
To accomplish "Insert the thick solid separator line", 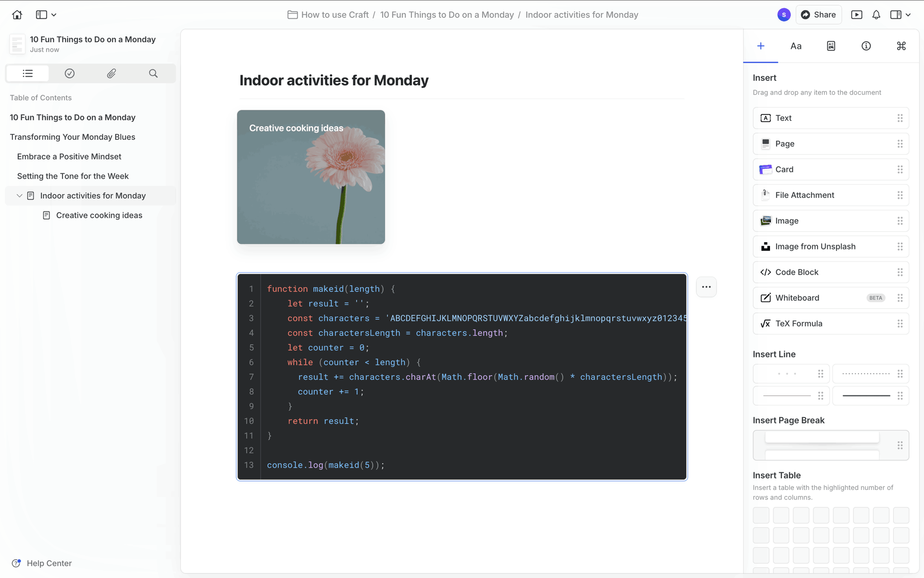I will 870,396.
